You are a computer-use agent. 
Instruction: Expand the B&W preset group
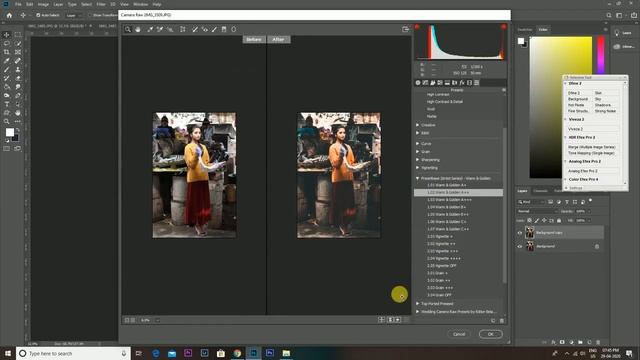tap(418, 133)
